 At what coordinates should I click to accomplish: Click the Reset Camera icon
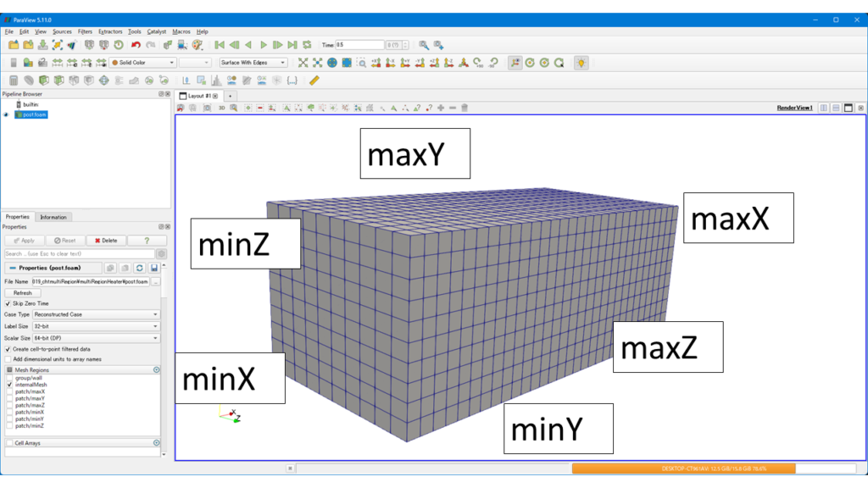[x=303, y=63]
